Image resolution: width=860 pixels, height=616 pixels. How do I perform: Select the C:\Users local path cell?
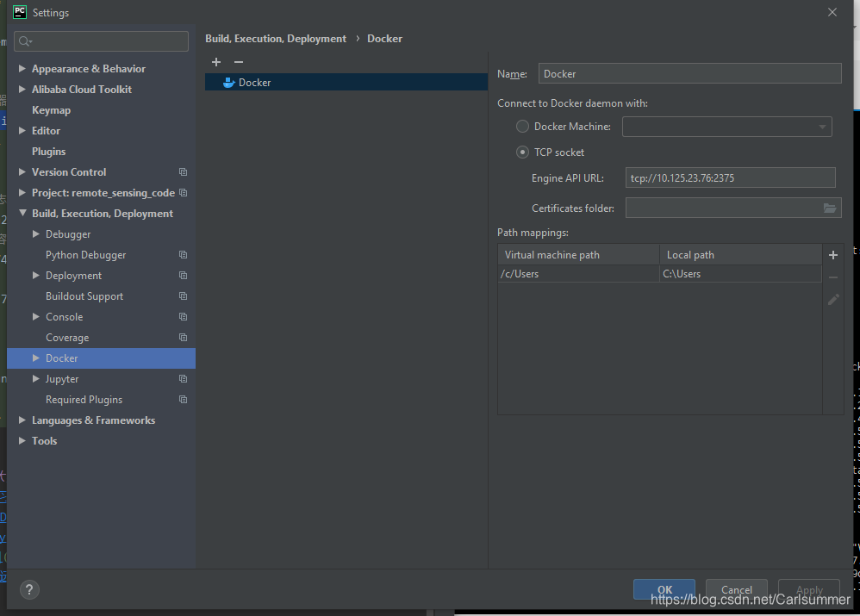coord(740,274)
